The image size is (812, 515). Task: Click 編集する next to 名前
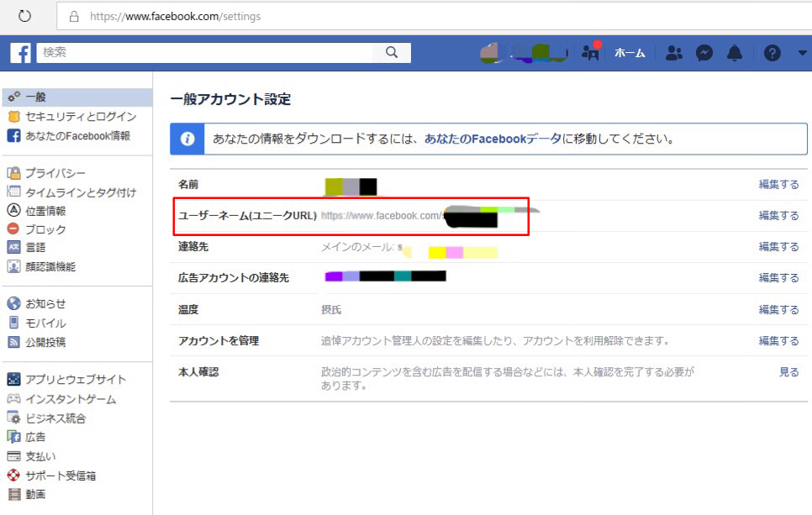click(x=778, y=185)
